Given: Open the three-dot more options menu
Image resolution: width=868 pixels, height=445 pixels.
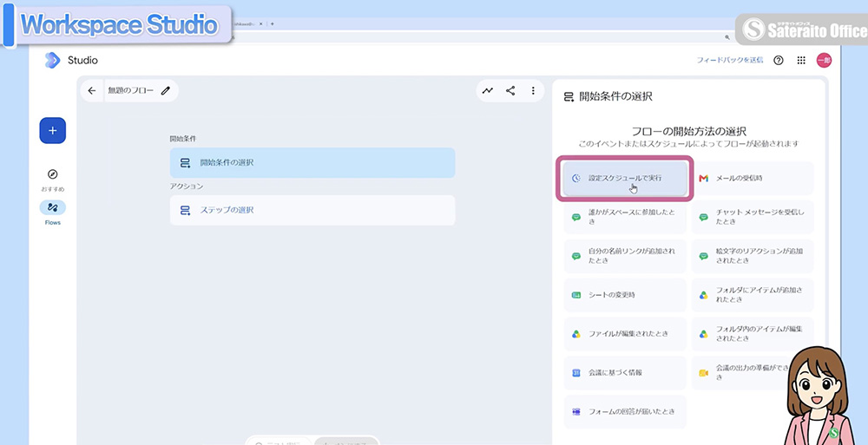Looking at the screenshot, I should tap(533, 91).
